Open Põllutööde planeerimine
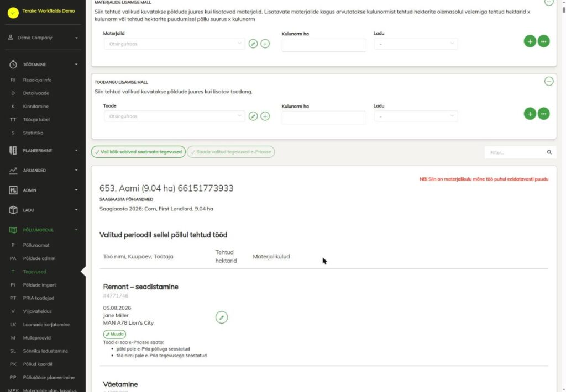The width and height of the screenshot is (566, 392). [49, 378]
